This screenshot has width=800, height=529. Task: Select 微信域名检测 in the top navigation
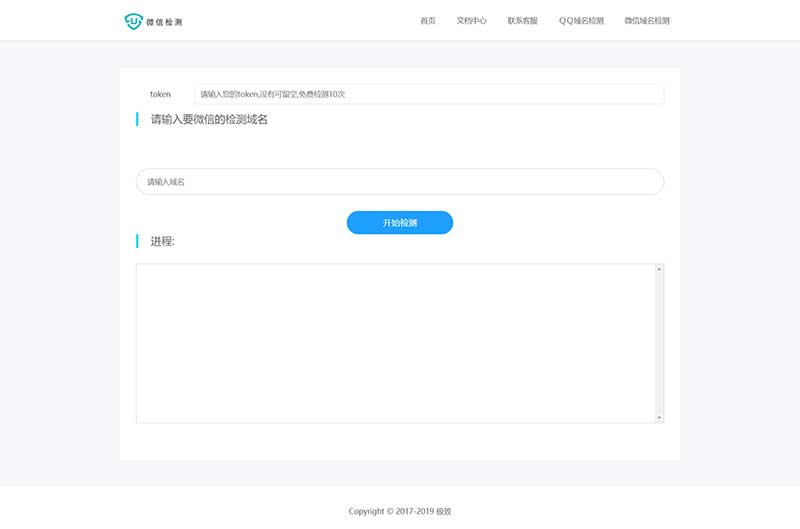pyautogui.click(x=646, y=20)
